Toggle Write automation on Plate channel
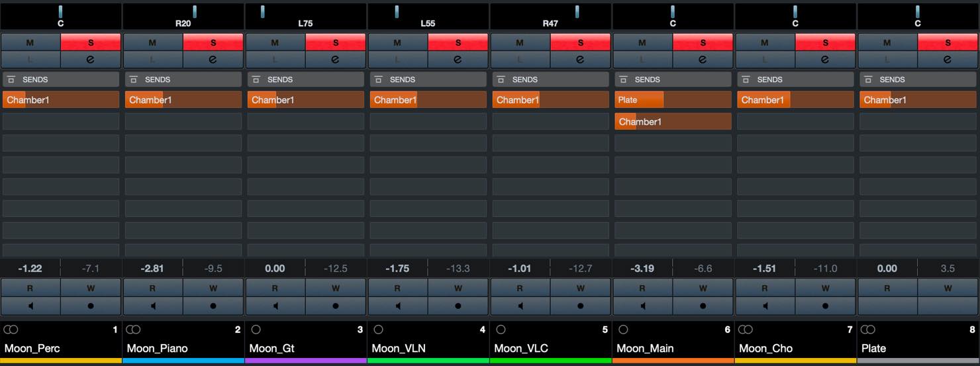The width and height of the screenshot is (980, 366). click(948, 288)
